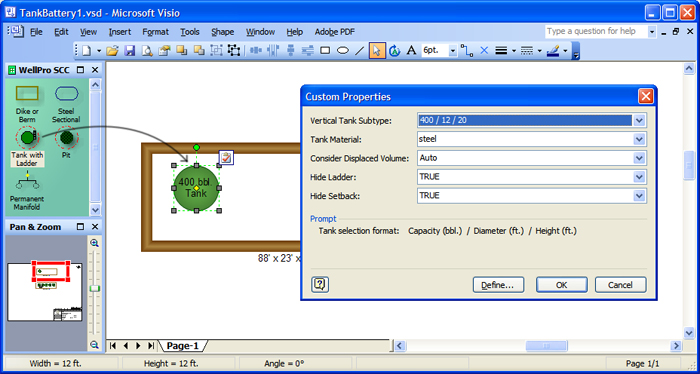The image size is (700, 374).
Task: Click the Custom Properties help icon
Action: click(x=320, y=284)
